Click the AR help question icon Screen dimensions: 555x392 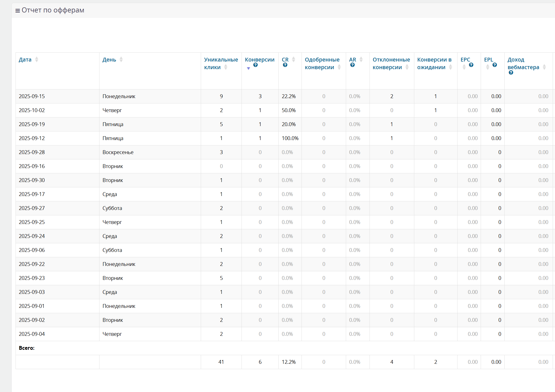[x=352, y=65]
